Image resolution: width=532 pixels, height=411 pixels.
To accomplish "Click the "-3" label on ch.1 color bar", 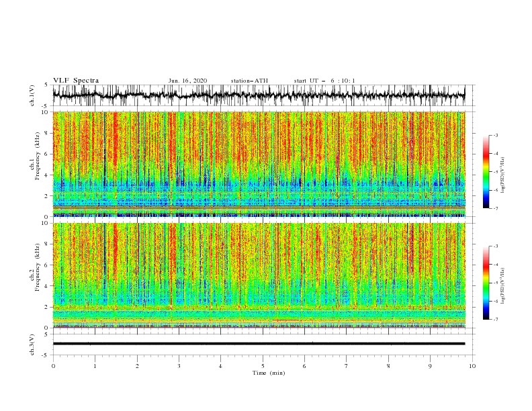I will click(x=496, y=136).
